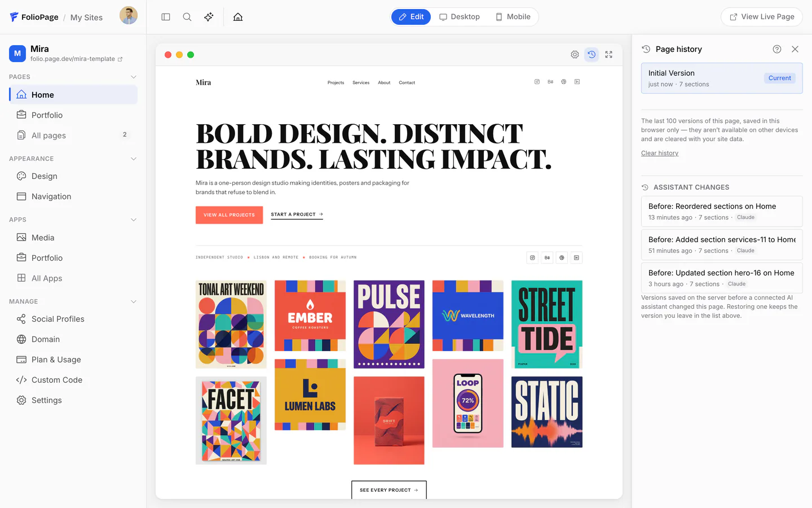Click Dribbble icon in Mira page header

point(563,82)
